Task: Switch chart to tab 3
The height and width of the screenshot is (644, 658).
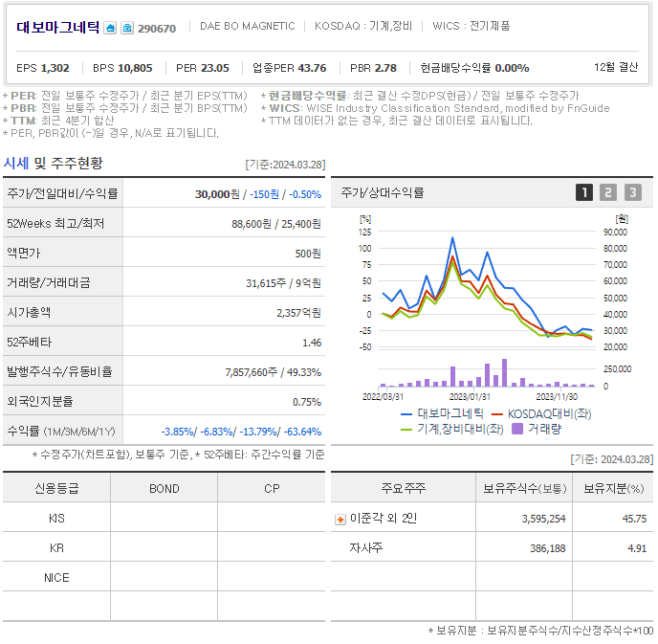Action: [633, 192]
